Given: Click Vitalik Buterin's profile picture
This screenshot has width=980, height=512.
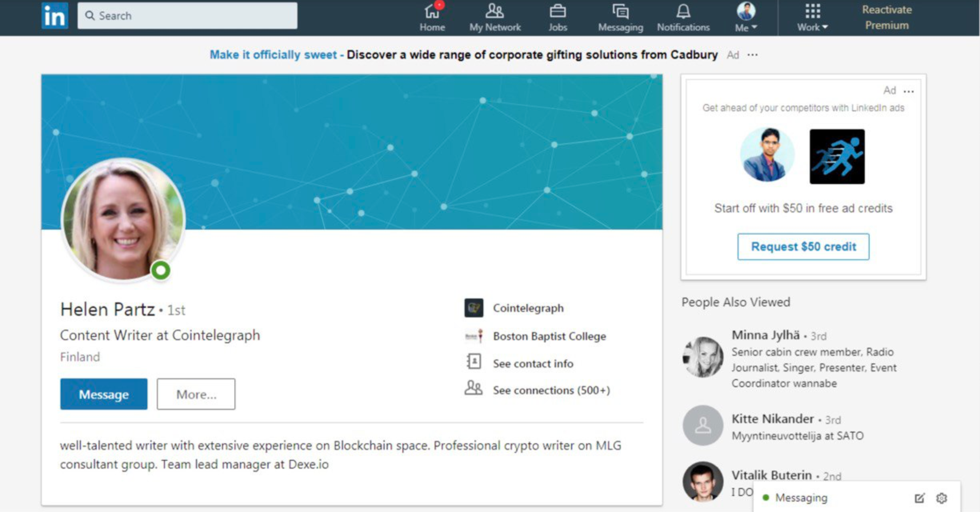Looking at the screenshot, I should pyautogui.click(x=703, y=482).
